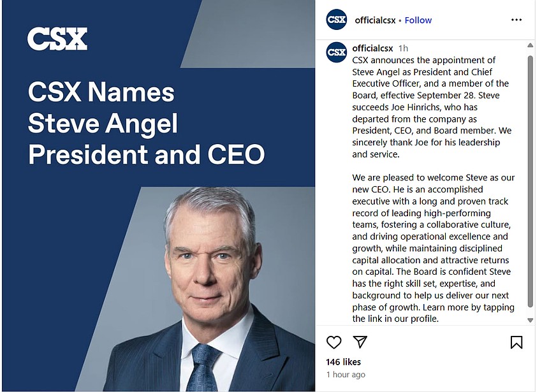Screen dimensions: 542x392
Task: Open officialcsx username in post header
Action: pyautogui.click(x=375, y=20)
